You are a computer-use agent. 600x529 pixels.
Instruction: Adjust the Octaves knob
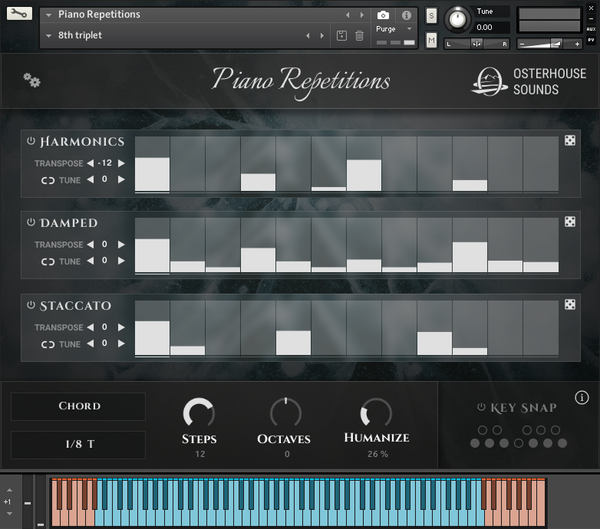coord(286,413)
